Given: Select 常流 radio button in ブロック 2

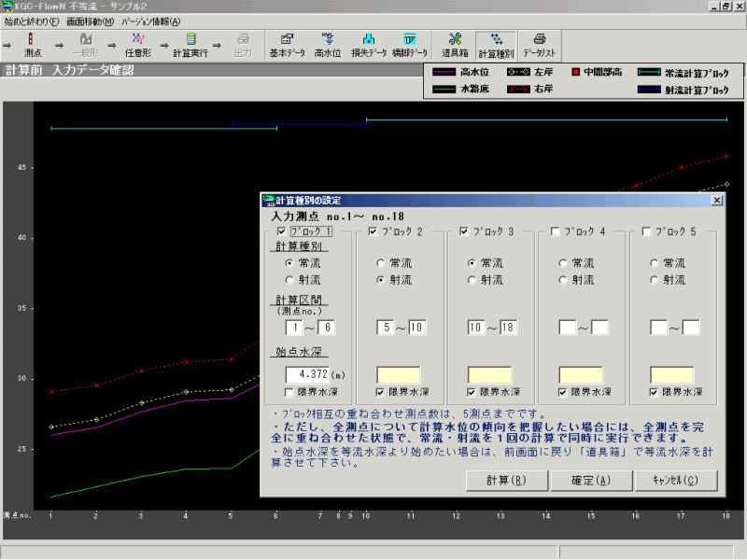Looking at the screenshot, I should pyautogui.click(x=381, y=263).
